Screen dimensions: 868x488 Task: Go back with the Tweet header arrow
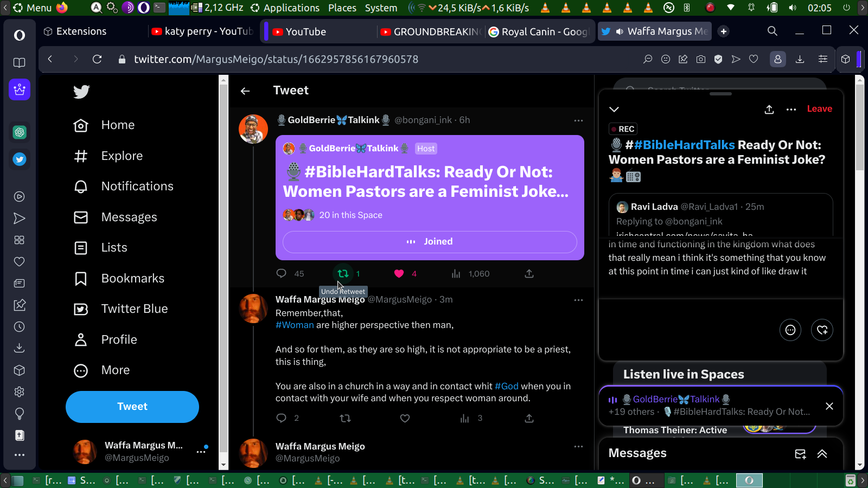click(x=245, y=91)
